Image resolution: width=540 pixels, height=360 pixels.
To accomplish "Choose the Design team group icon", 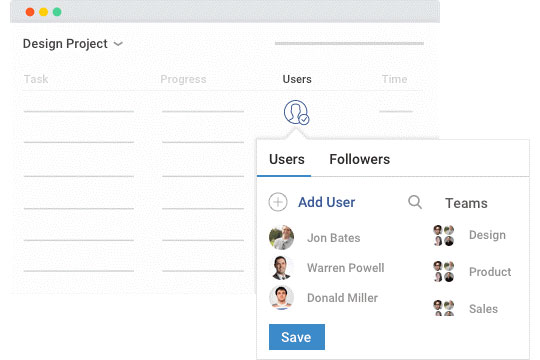I will coord(444,235).
